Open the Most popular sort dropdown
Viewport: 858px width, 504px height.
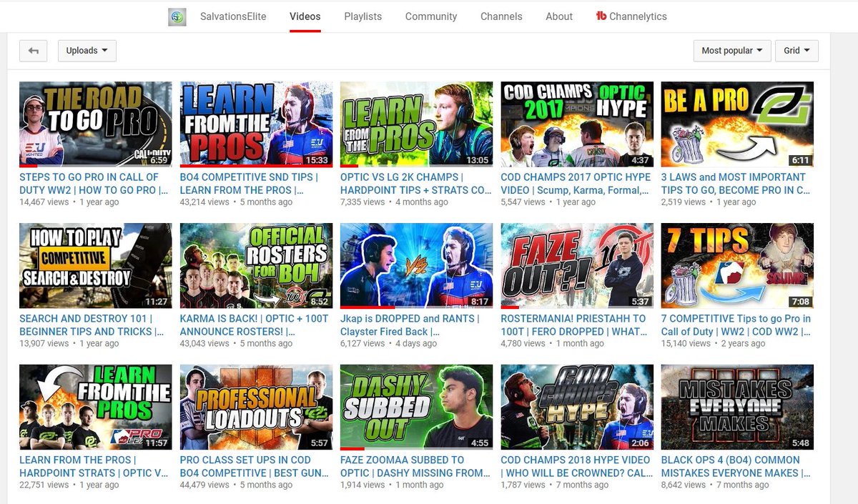(732, 51)
